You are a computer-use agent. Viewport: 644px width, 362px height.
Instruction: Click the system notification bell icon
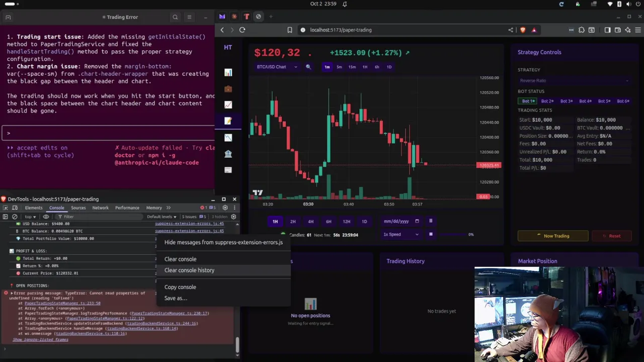(x=345, y=4)
